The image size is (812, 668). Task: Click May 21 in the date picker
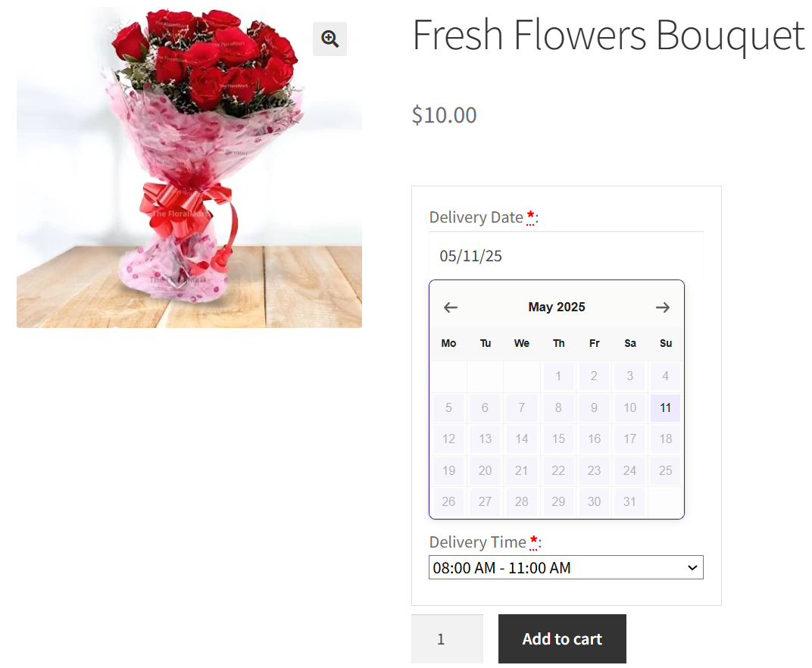[x=521, y=471]
